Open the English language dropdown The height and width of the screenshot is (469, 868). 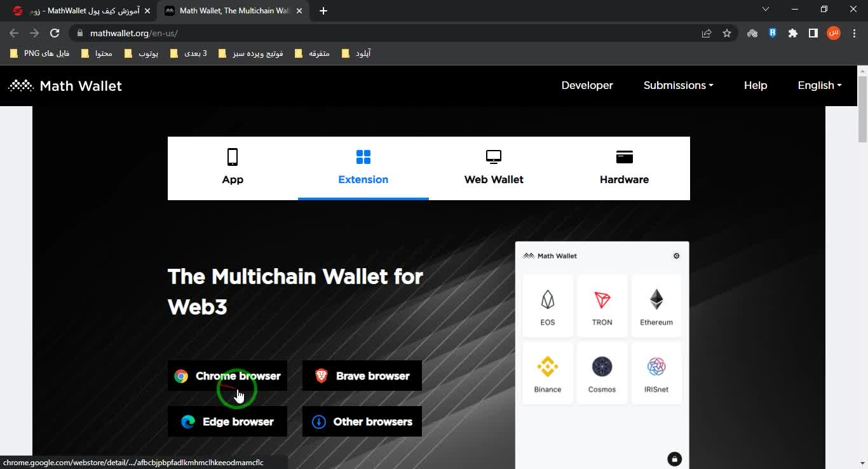click(x=819, y=85)
